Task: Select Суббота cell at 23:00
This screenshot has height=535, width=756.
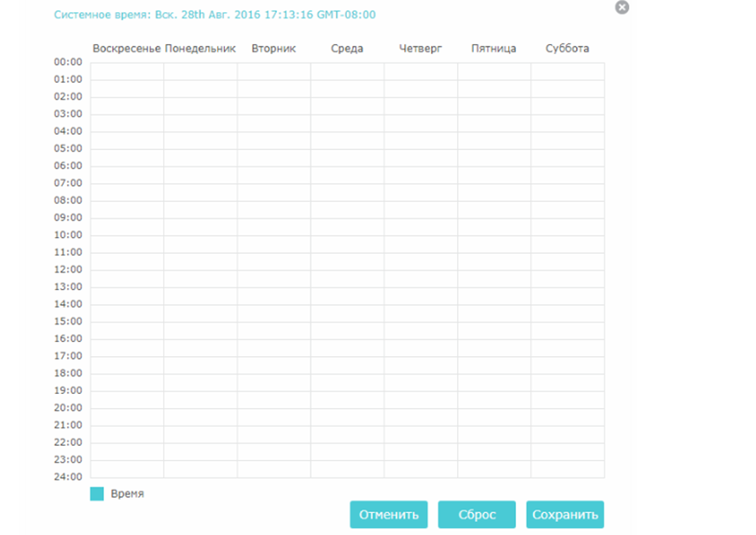Action: 568,469
